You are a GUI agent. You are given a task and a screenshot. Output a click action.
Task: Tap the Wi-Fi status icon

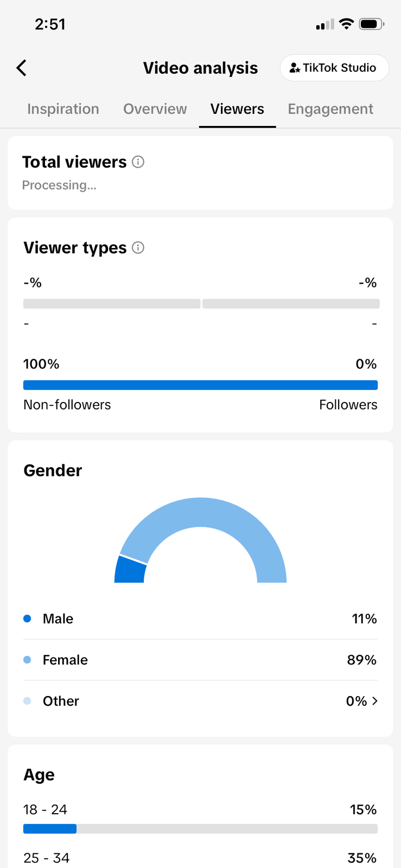tap(346, 24)
